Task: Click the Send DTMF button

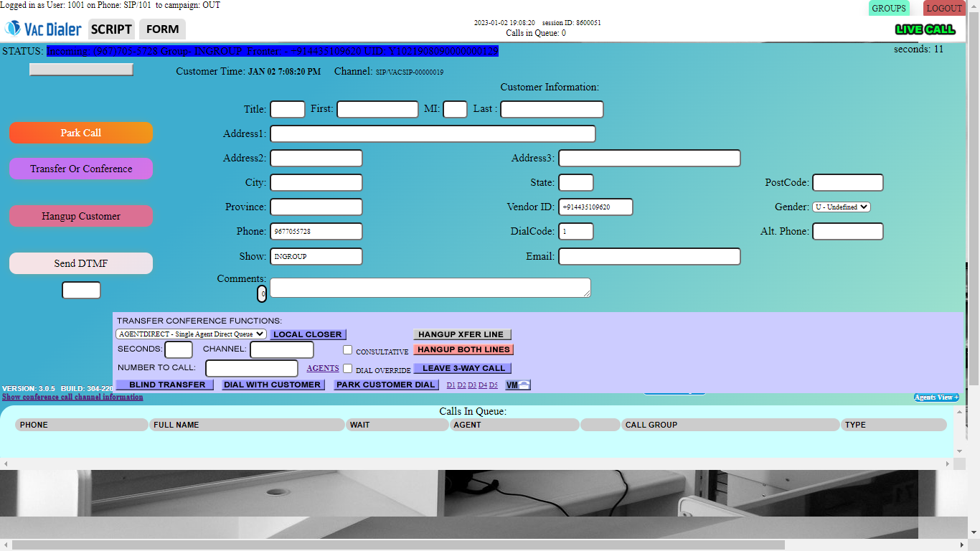Action: [81, 263]
